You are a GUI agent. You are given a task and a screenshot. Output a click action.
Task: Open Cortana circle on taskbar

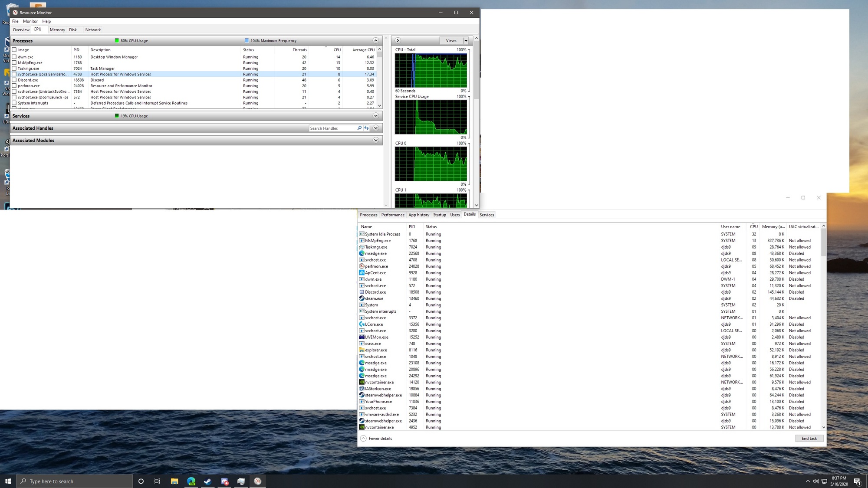[141, 481]
